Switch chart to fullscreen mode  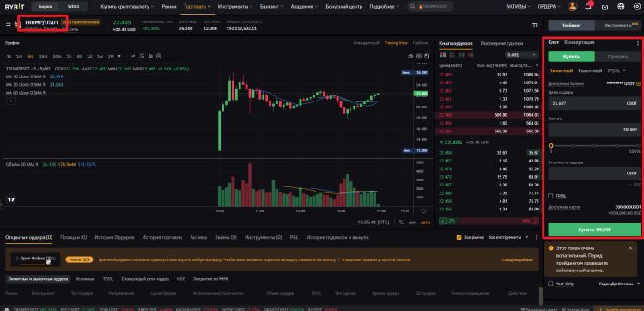pos(427,57)
